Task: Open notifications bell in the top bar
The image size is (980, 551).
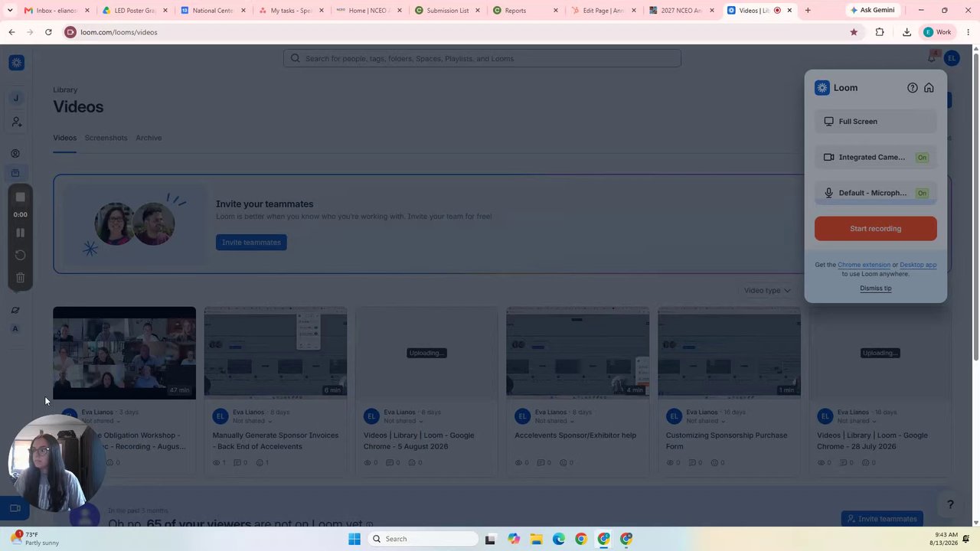Action: (x=932, y=58)
